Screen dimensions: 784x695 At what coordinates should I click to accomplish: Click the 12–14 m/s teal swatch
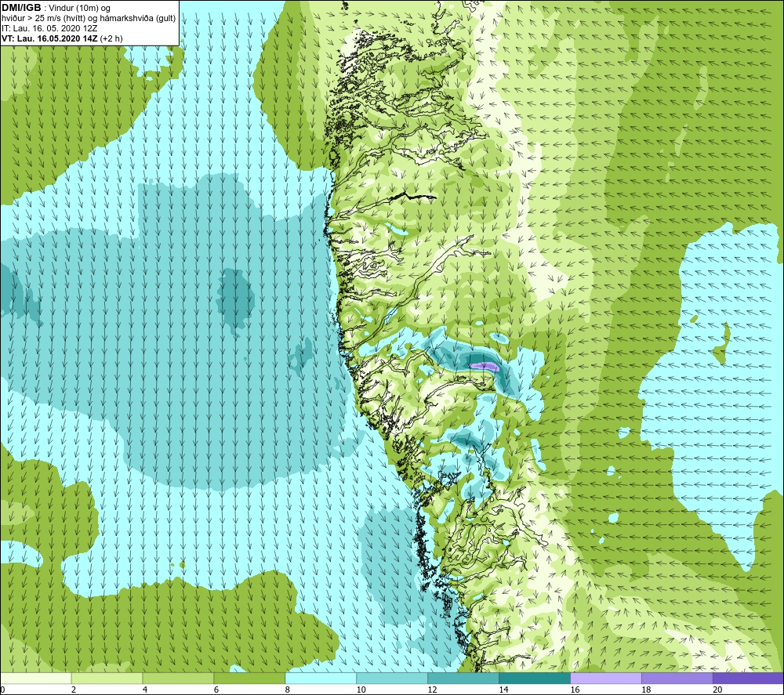[x=463, y=678]
